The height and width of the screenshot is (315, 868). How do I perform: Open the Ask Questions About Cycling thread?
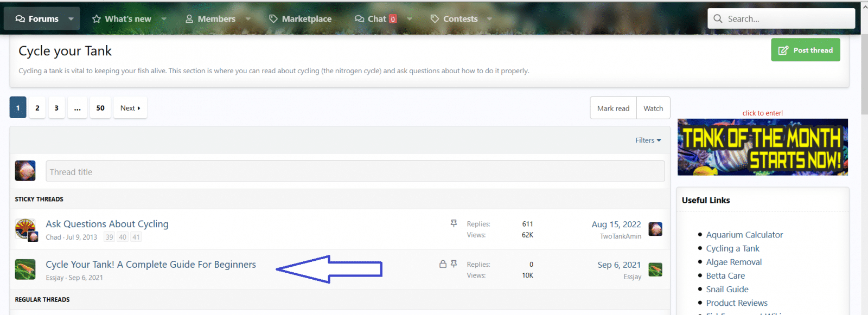point(107,224)
